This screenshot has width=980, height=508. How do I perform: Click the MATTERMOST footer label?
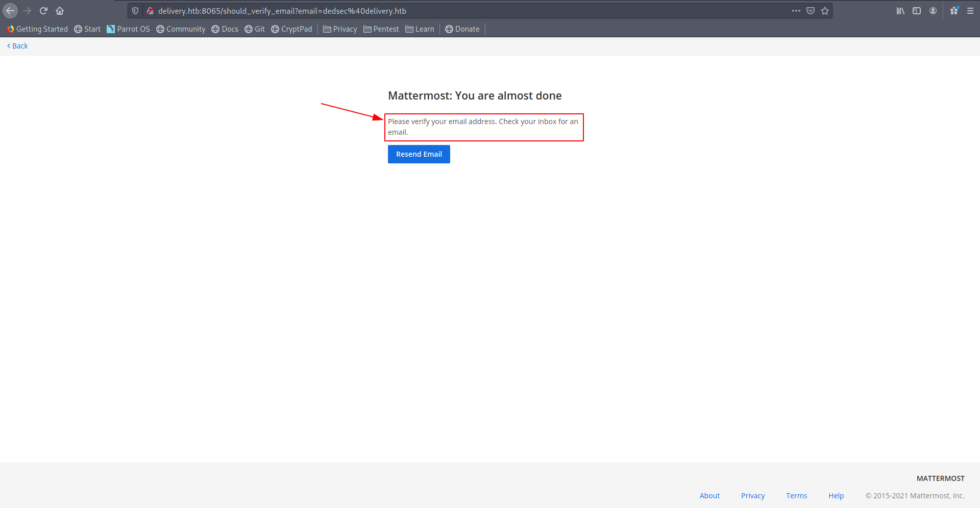pyautogui.click(x=940, y=478)
